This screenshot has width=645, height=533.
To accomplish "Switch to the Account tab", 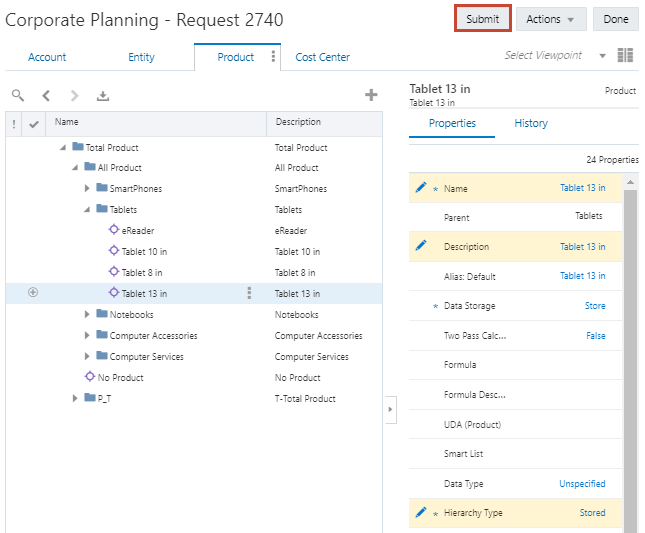I will (x=47, y=57).
